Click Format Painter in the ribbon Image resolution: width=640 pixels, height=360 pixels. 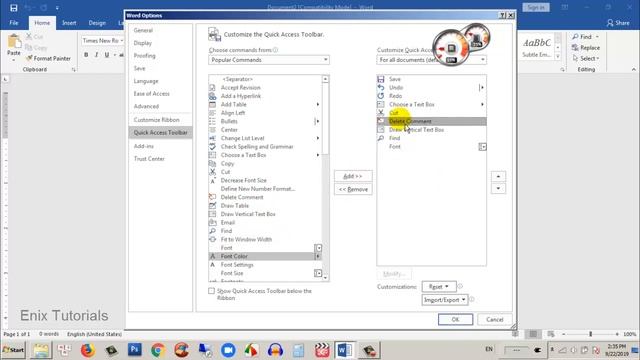[x=48, y=58]
